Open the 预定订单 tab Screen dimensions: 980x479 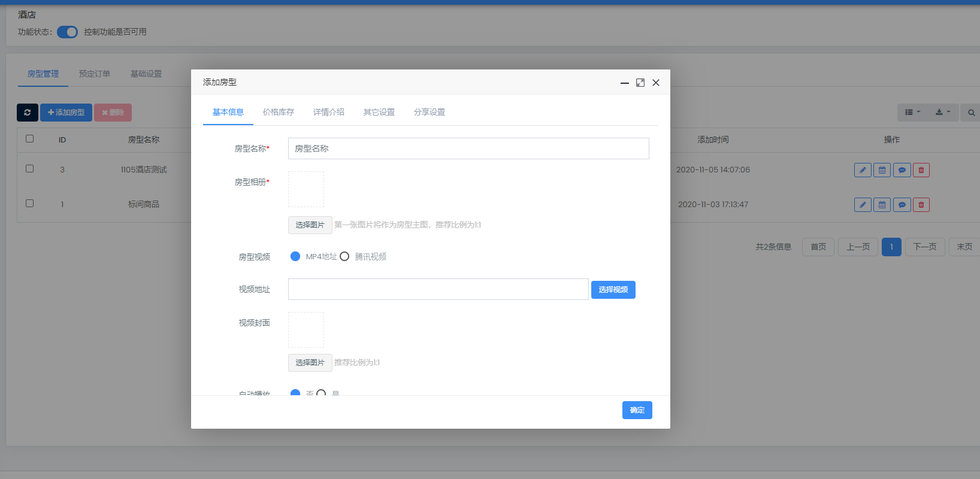(x=95, y=74)
